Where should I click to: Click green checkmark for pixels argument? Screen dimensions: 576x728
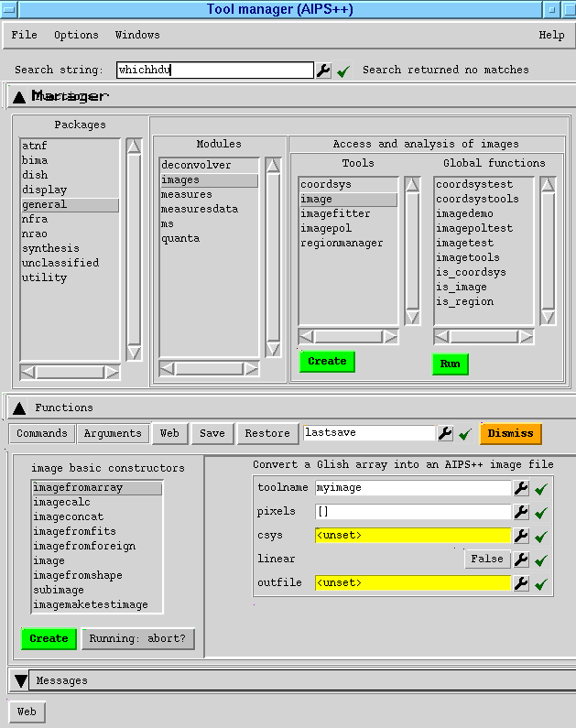541,513
